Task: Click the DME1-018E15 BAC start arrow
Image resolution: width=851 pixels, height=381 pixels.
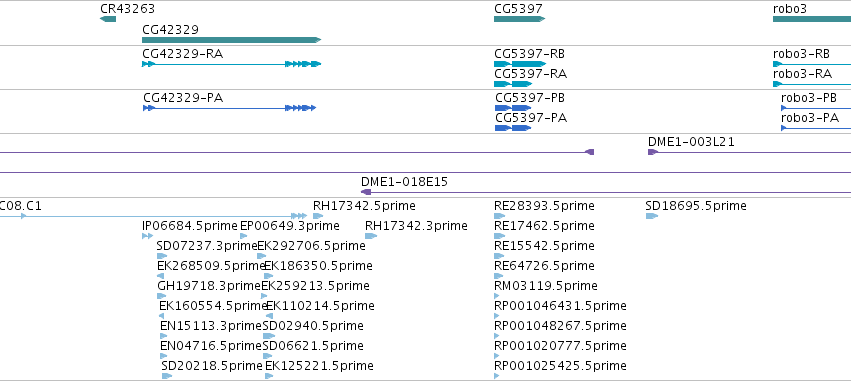Action: click(x=366, y=192)
